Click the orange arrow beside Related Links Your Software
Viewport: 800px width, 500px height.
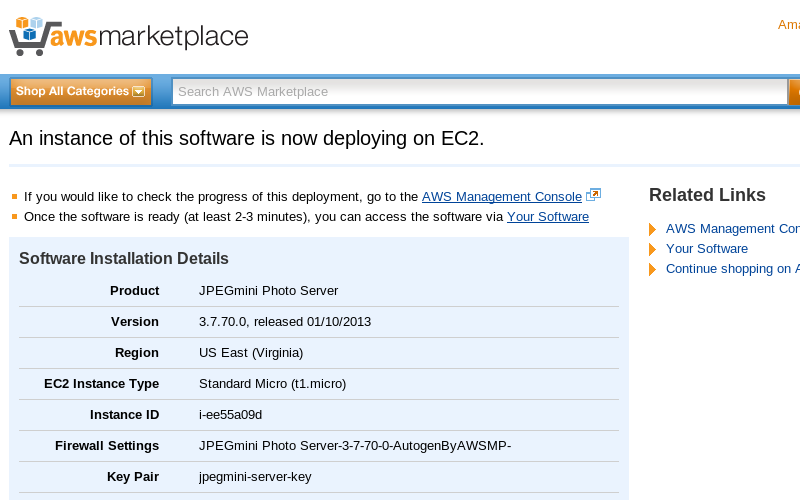pyautogui.click(x=653, y=249)
